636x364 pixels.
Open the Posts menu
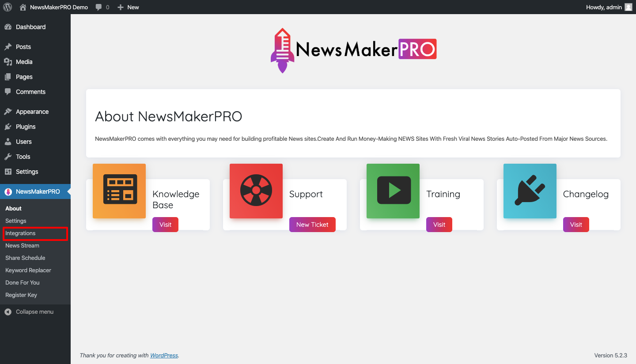[35, 47]
